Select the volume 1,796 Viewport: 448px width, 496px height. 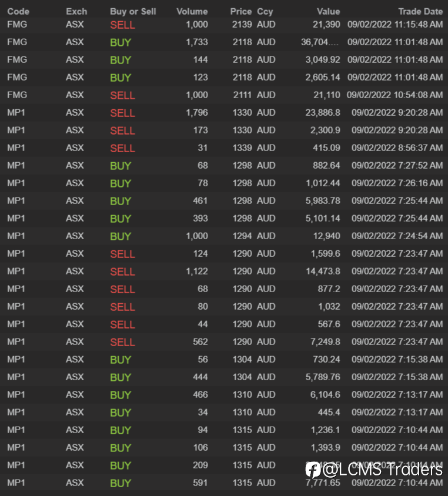point(197,113)
